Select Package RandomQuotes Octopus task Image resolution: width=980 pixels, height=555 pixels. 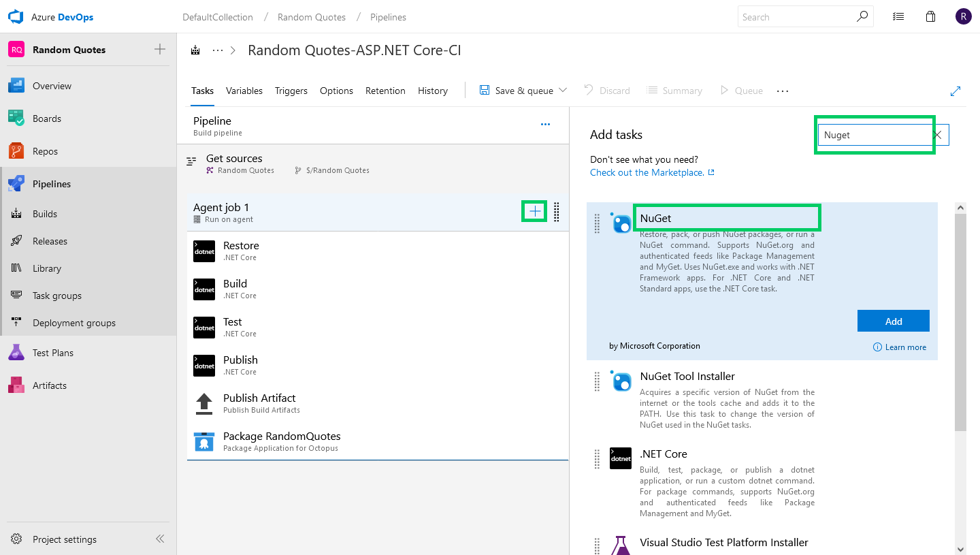pyautogui.click(x=378, y=441)
